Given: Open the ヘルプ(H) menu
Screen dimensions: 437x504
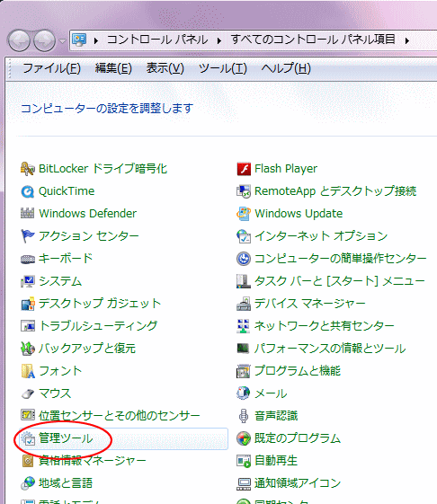Looking at the screenshot, I should (x=286, y=68).
